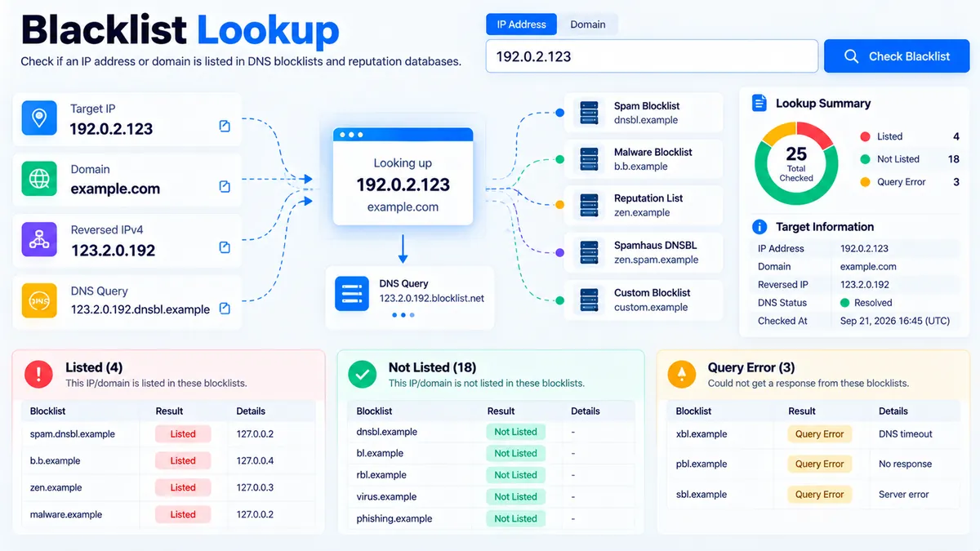The height and width of the screenshot is (551, 980).
Task: Click the Listed badge for malware.example
Action: (183, 514)
